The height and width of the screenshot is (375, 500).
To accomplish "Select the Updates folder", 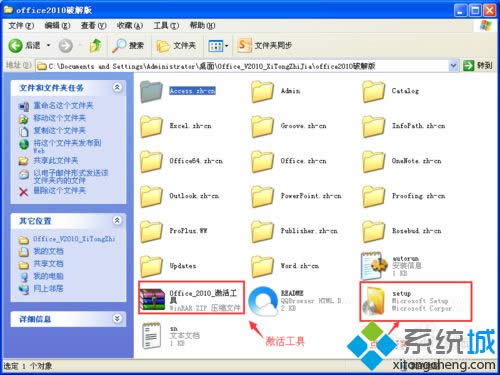I will [x=168, y=266].
